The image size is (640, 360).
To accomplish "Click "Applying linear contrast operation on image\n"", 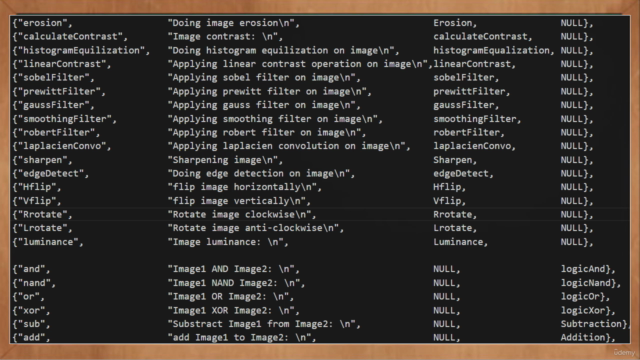I will tap(298, 64).
